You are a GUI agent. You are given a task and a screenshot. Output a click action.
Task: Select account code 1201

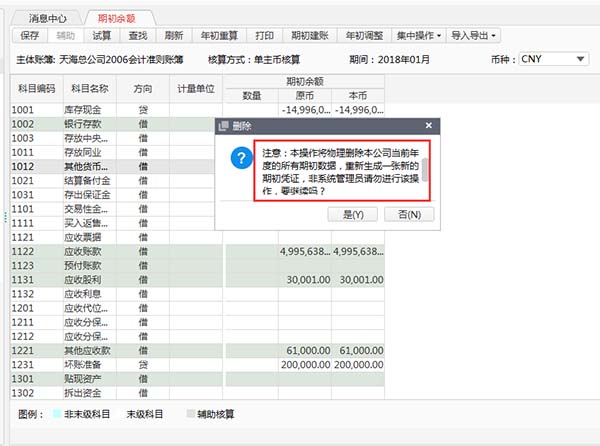pyautogui.click(x=23, y=308)
